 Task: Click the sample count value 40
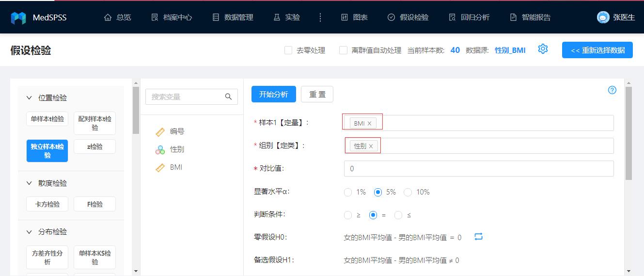[x=455, y=50]
